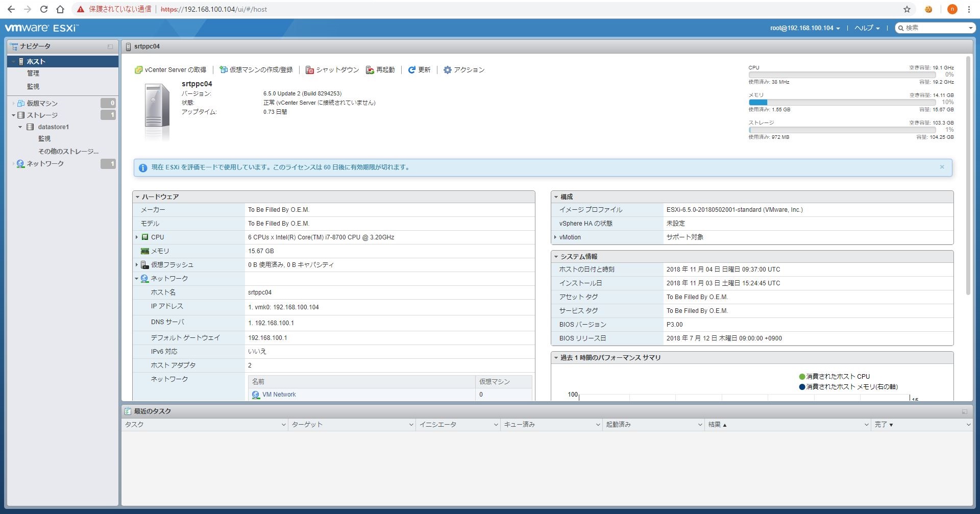Image resolution: width=980 pixels, height=514 pixels.
Task: Click the browser back arrow
Action: click(x=11, y=9)
